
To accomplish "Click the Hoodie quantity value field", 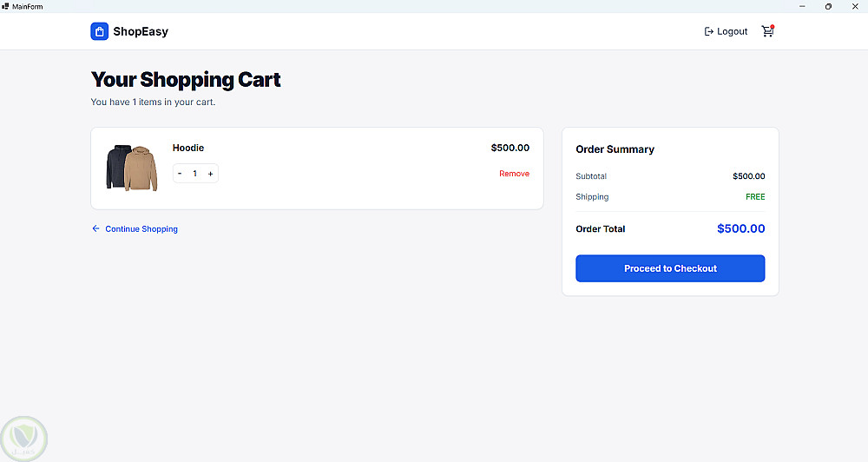I will [x=195, y=174].
